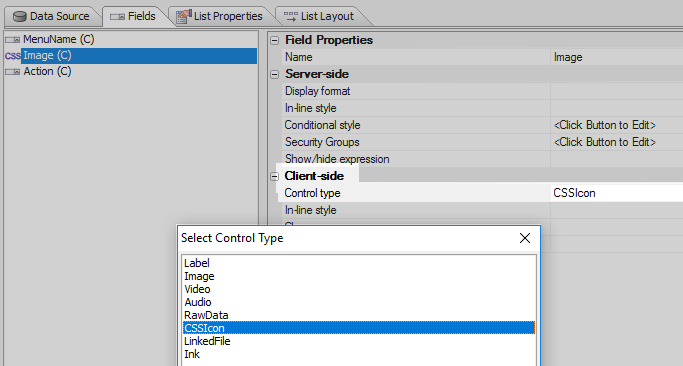Click the Action field type icon

13,72
